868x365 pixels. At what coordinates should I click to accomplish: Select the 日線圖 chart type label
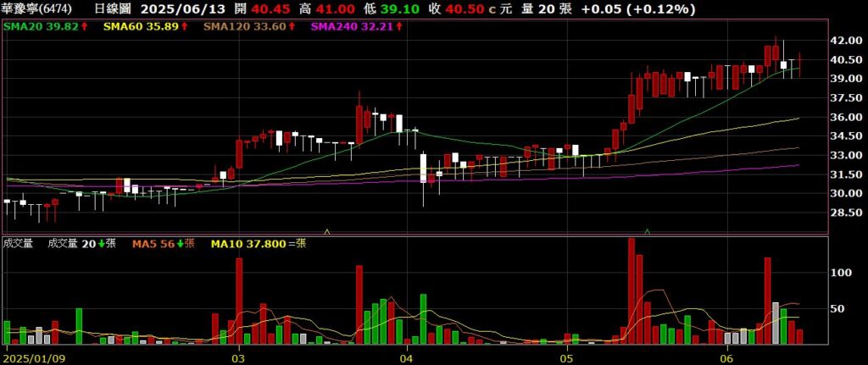tap(113, 8)
